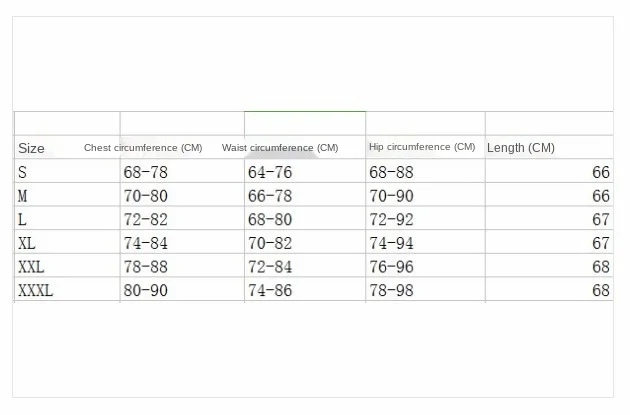Select the L size row label
The width and height of the screenshot is (630, 415).
tap(22, 219)
